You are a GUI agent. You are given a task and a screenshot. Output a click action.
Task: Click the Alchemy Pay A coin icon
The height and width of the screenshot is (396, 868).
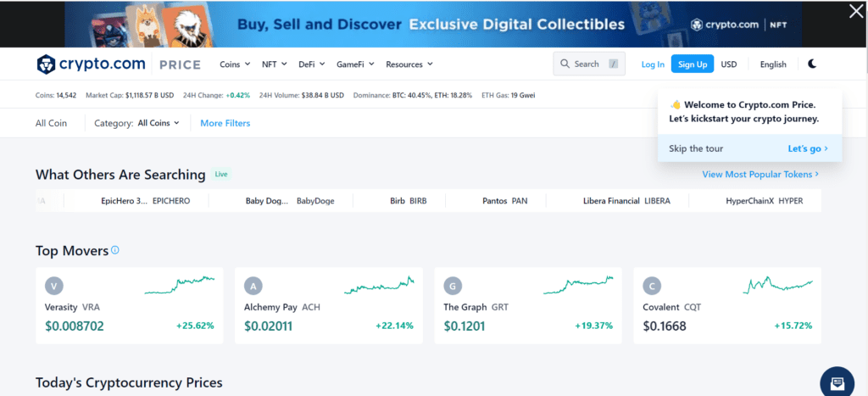pos(253,286)
